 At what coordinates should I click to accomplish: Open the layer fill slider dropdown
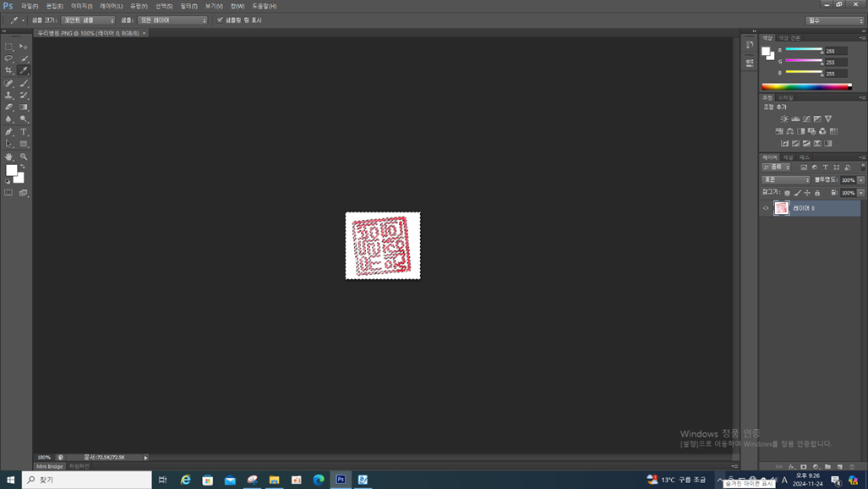pyautogui.click(x=860, y=193)
